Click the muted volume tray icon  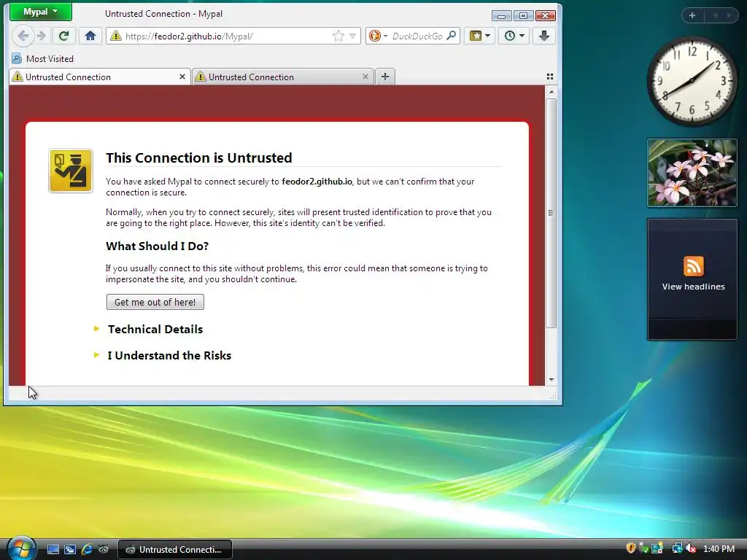click(691, 548)
